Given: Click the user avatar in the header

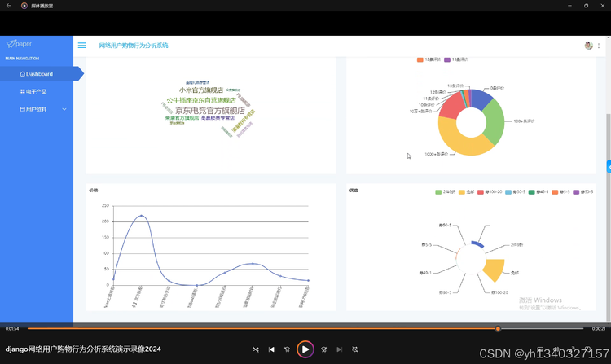Looking at the screenshot, I should click(588, 45).
